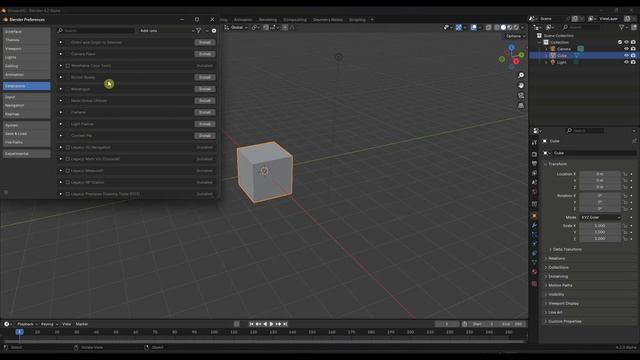Open Global transform orientation dropdown
Viewport: 640px width, 360px height.
tap(236, 27)
